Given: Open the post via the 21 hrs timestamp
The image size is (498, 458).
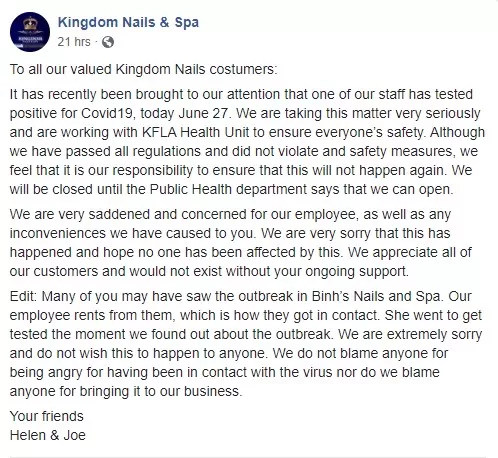Looking at the screenshot, I should [74, 42].
